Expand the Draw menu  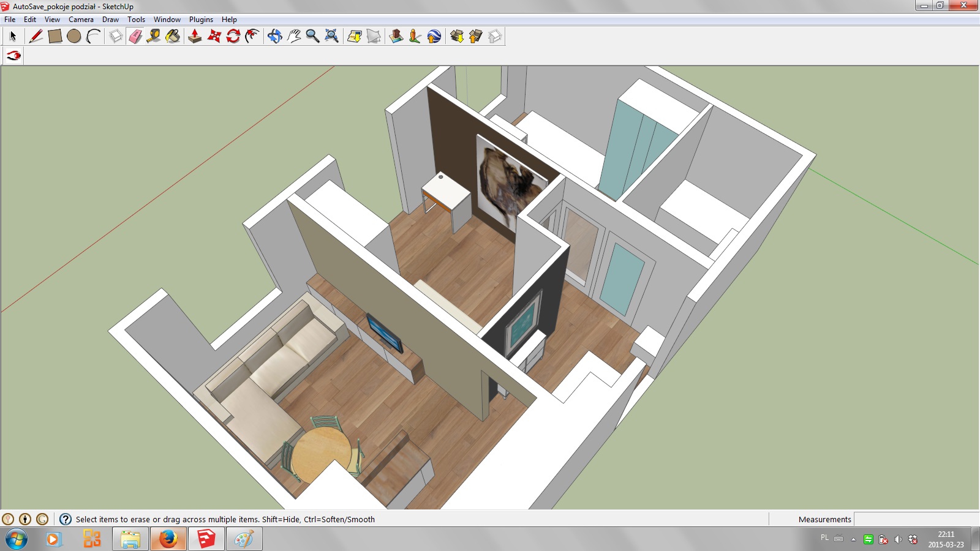110,20
